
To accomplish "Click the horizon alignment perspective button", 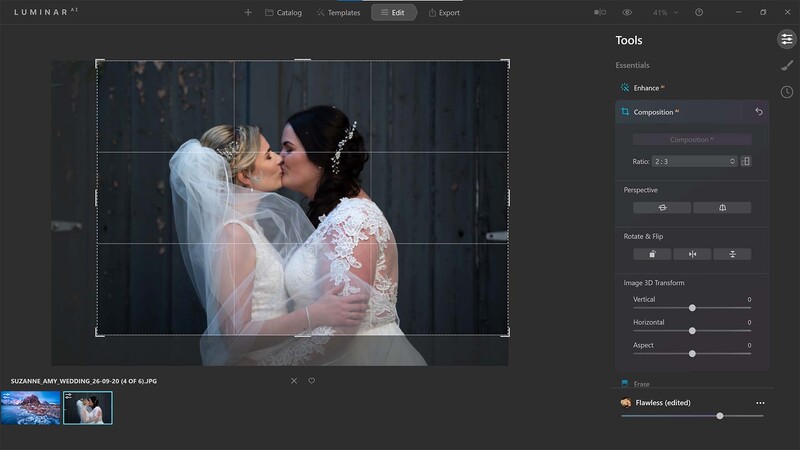I will click(662, 208).
